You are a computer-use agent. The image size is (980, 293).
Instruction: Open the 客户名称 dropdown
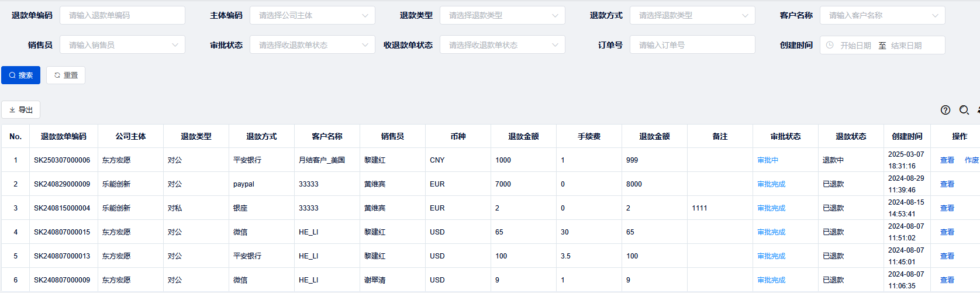(882, 16)
